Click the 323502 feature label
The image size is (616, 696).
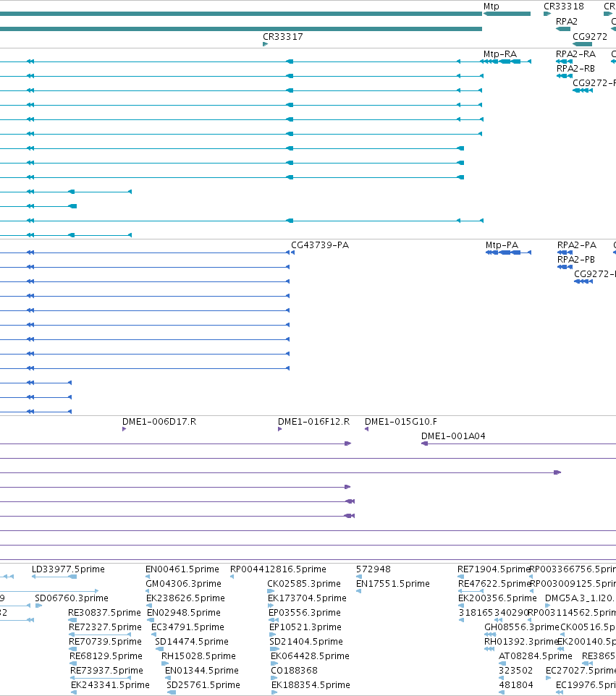tap(515, 670)
